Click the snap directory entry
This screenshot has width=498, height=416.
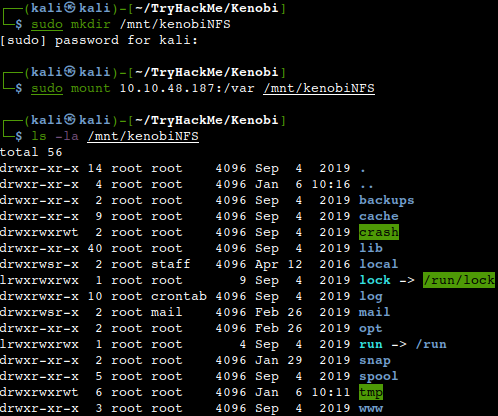tap(375, 360)
